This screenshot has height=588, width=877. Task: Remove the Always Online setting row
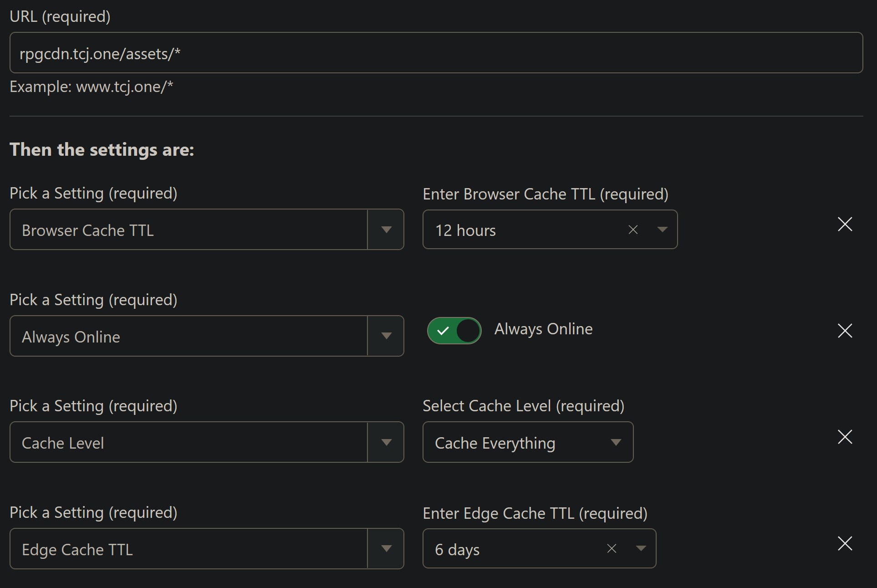tap(845, 331)
